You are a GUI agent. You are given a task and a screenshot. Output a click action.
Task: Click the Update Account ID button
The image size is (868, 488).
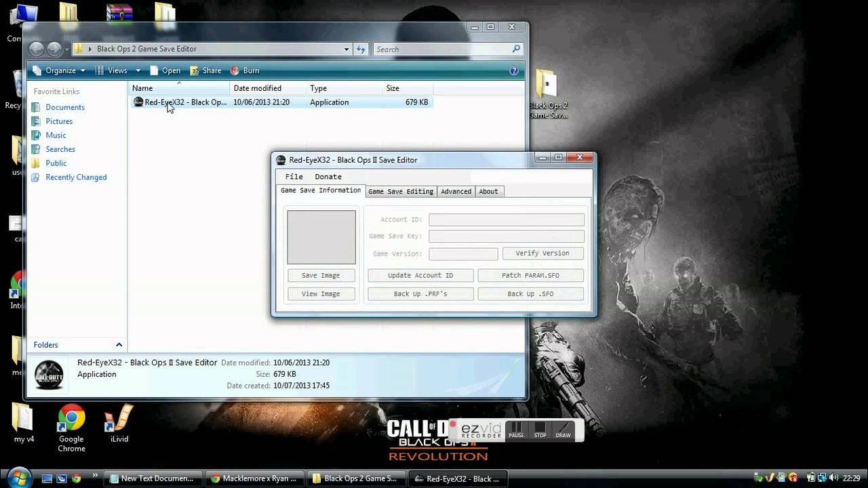pyautogui.click(x=420, y=275)
